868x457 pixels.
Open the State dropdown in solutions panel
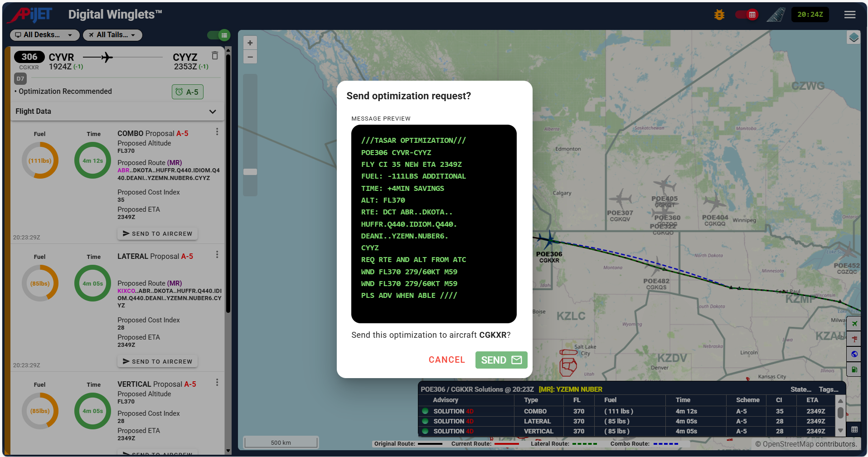coord(801,389)
